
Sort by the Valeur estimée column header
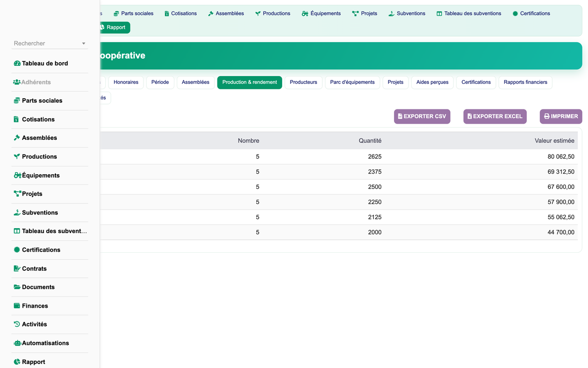pyautogui.click(x=555, y=141)
